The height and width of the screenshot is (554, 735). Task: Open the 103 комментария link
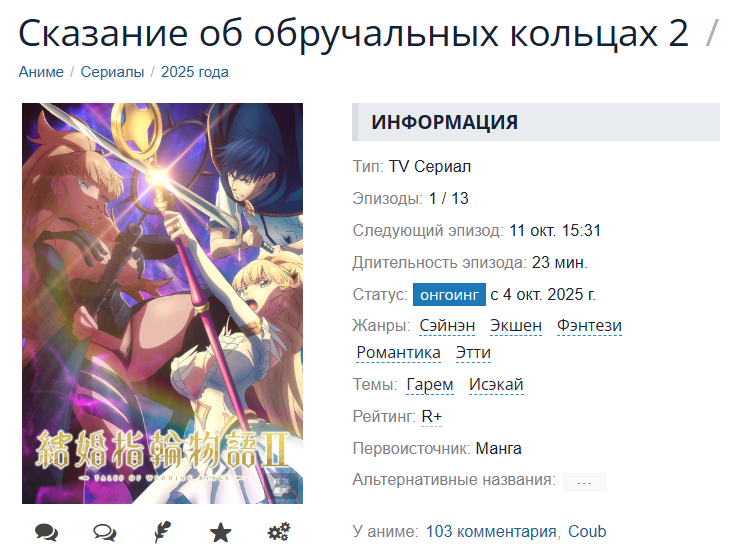point(491,532)
